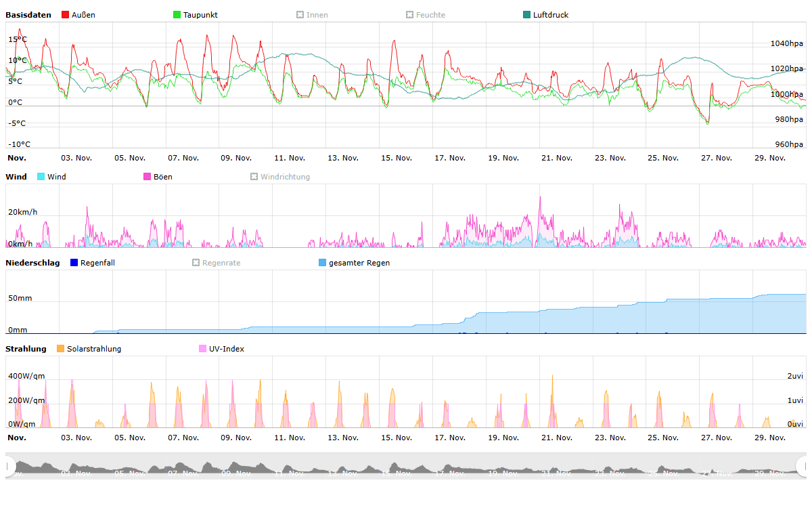The height and width of the screenshot is (508, 812).
Task: Click the highest solar radiation spike near 21. Nov.
Action: [x=553, y=377]
